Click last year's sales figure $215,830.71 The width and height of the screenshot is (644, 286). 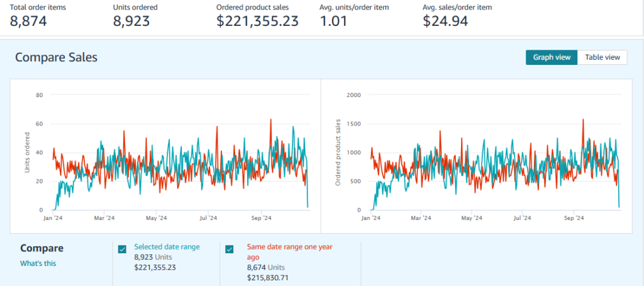268,277
